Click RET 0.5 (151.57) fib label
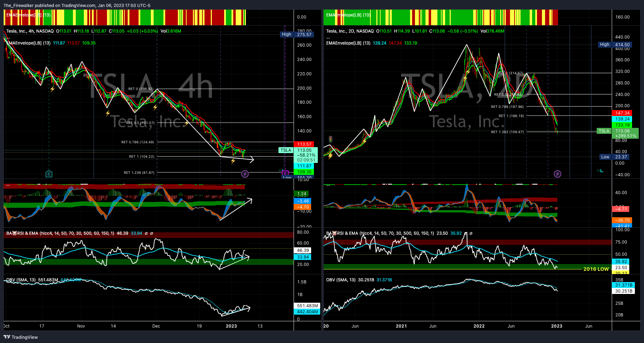The height and width of the screenshot is (343, 644). click(x=140, y=123)
